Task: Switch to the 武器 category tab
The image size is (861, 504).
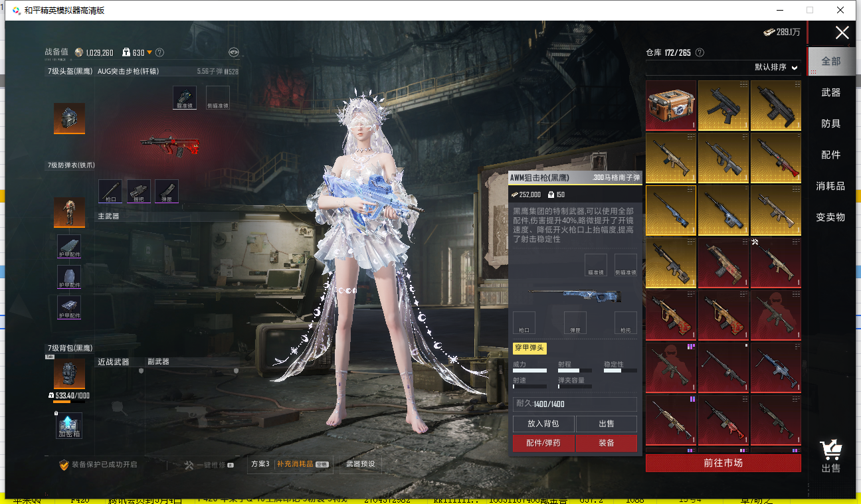Action: coord(831,92)
